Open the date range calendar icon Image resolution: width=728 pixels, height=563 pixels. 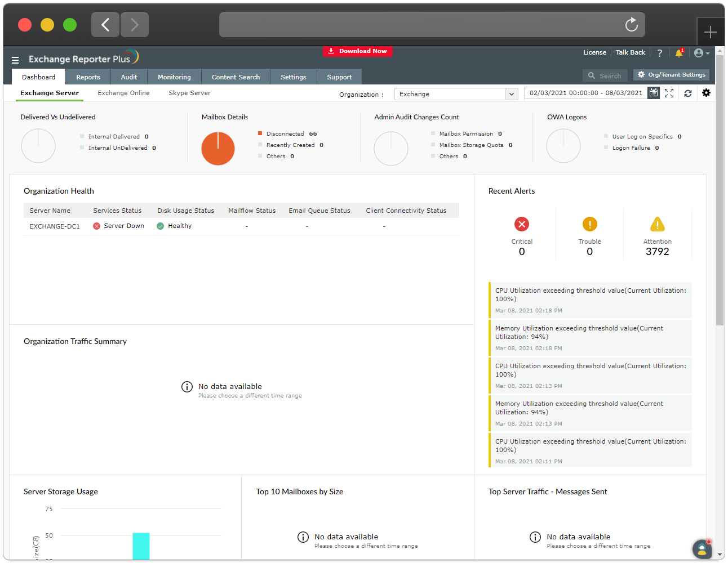click(x=654, y=93)
